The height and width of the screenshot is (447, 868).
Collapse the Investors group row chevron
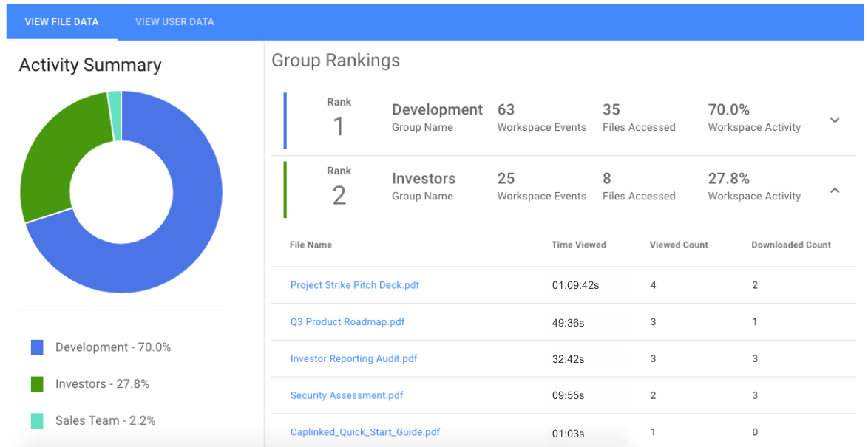click(x=835, y=191)
